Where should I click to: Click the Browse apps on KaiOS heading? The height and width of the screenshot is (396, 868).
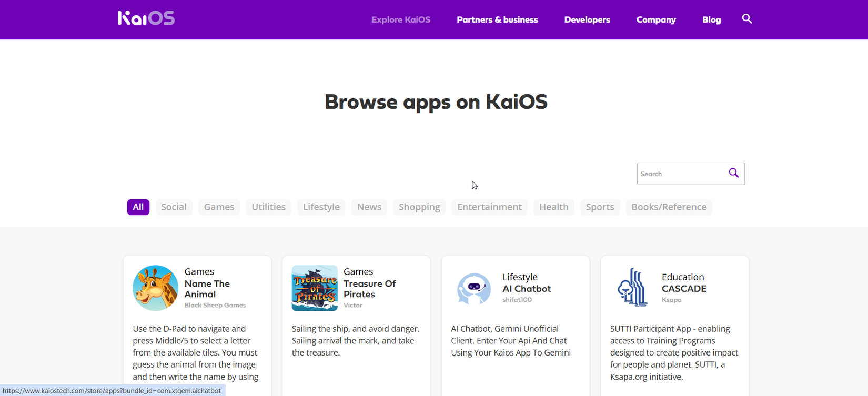click(x=436, y=102)
